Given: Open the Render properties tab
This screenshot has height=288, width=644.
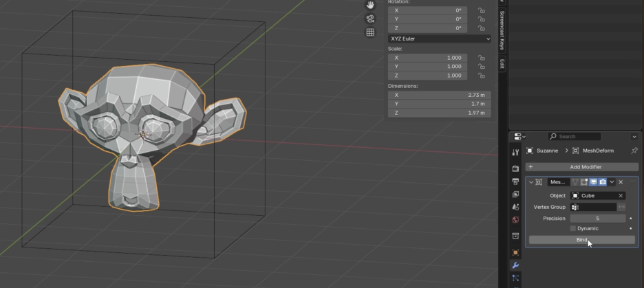Looking at the screenshot, I should [x=515, y=168].
